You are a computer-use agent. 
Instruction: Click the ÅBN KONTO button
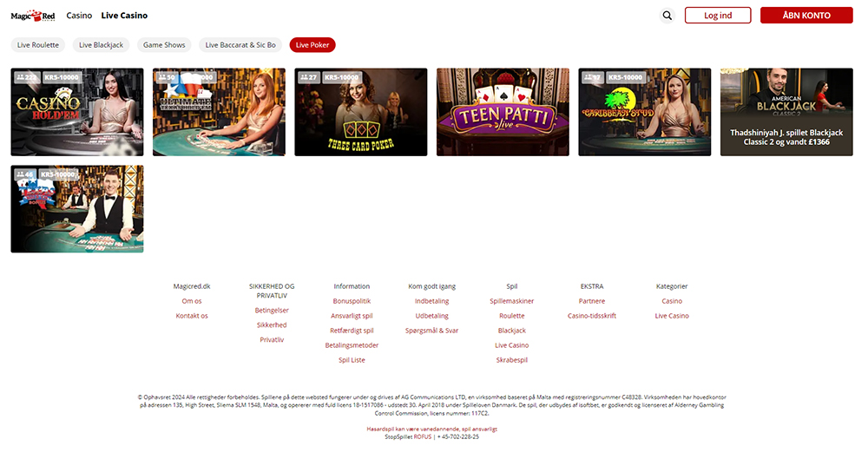pos(806,16)
